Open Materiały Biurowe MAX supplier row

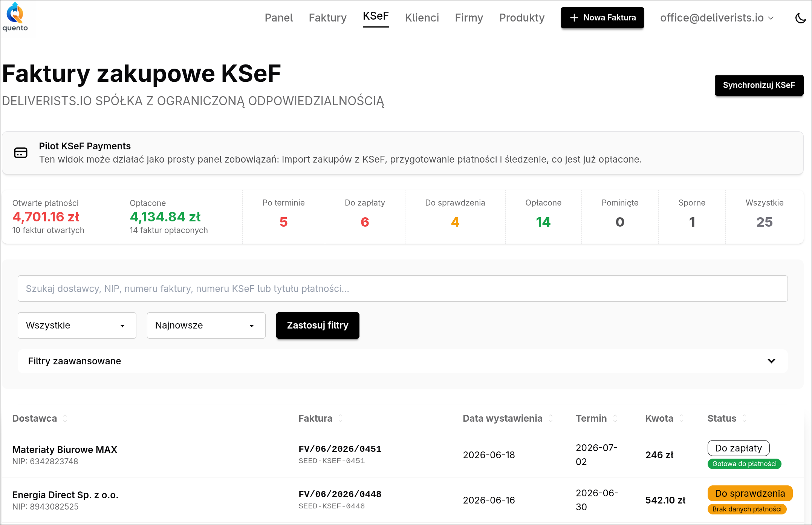click(x=402, y=455)
